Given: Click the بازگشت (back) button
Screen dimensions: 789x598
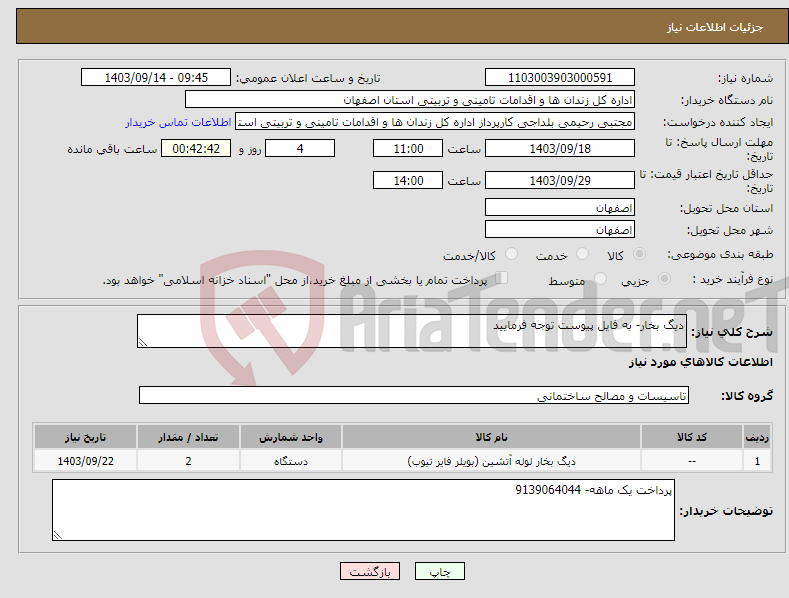Looking at the screenshot, I should click(370, 571).
